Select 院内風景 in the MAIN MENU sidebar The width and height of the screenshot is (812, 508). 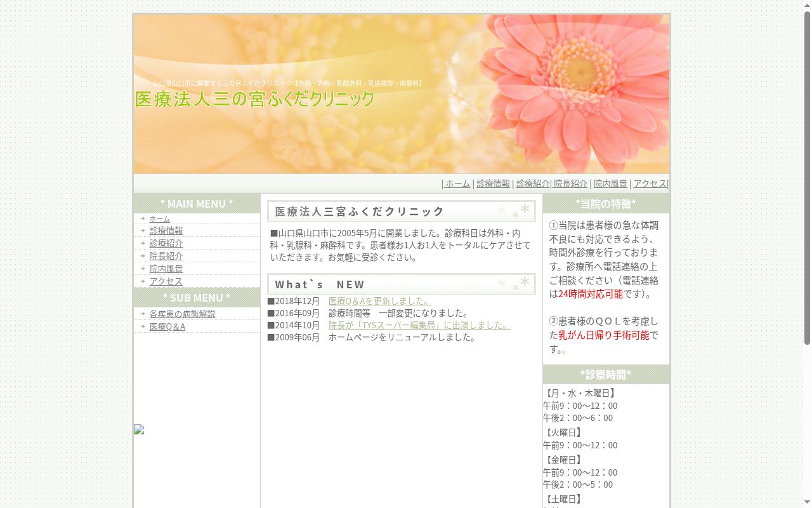click(166, 269)
